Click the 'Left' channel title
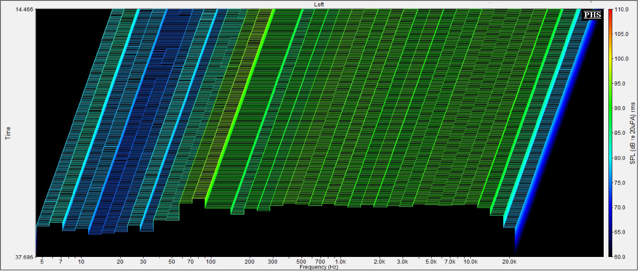The image size is (644, 279). coord(319,4)
